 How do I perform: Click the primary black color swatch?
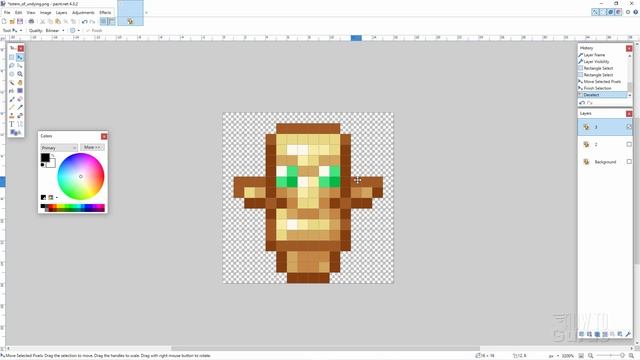pos(45,158)
